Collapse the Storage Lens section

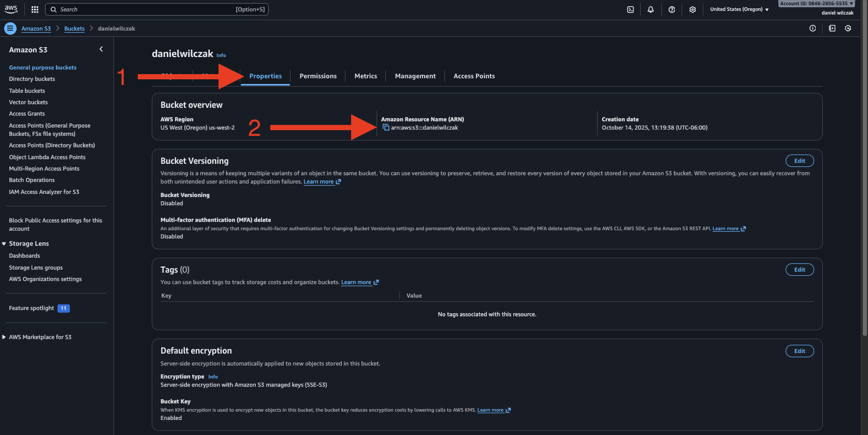click(4, 244)
